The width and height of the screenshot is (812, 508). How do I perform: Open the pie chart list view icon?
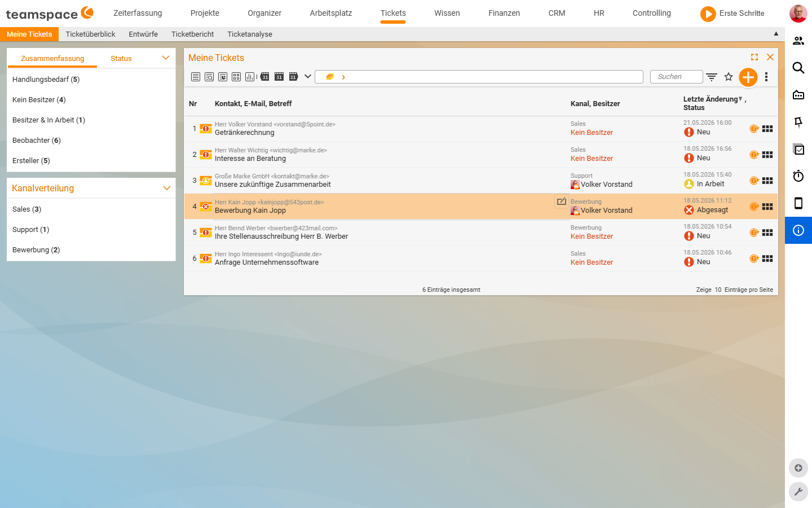pyautogui.click(x=223, y=77)
